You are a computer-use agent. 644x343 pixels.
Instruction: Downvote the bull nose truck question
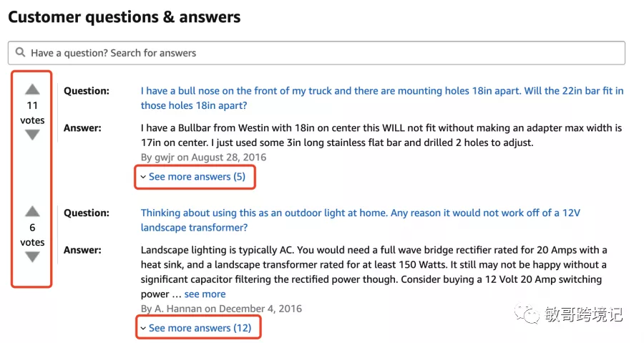click(32, 135)
